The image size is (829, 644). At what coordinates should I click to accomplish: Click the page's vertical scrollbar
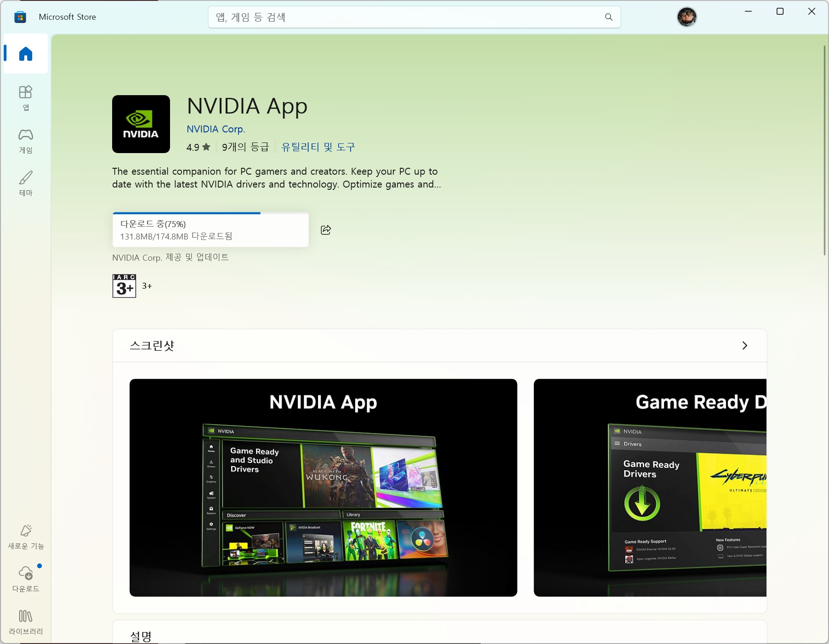(824, 151)
